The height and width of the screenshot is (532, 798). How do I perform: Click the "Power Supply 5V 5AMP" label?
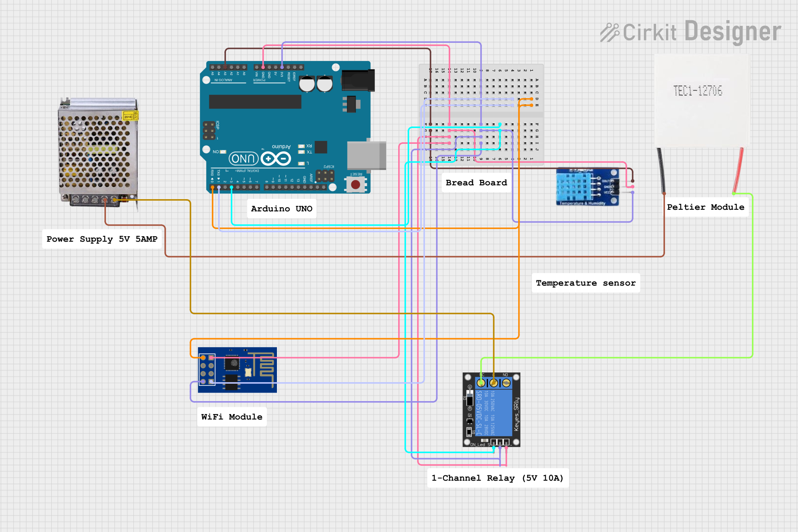[102, 239]
